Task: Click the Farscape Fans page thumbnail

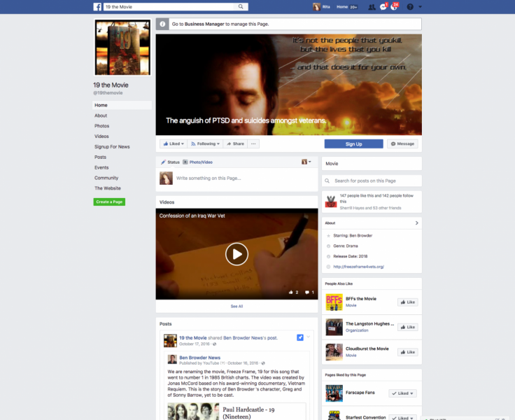Action: (334, 393)
